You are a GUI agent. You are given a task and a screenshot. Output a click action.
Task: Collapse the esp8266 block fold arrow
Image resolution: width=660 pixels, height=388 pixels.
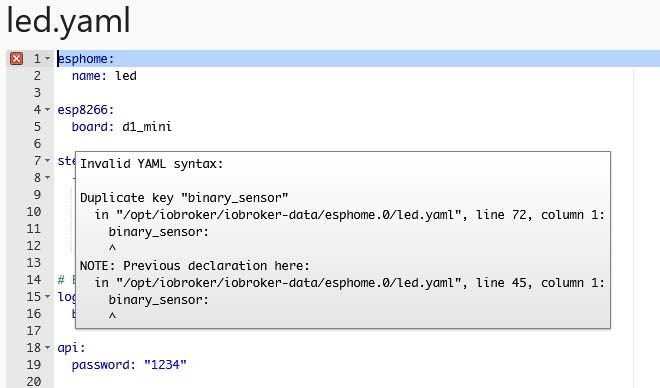click(48, 109)
